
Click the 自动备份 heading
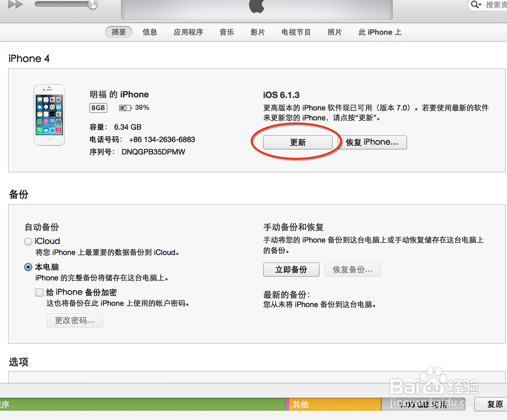pyautogui.click(x=42, y=227)
